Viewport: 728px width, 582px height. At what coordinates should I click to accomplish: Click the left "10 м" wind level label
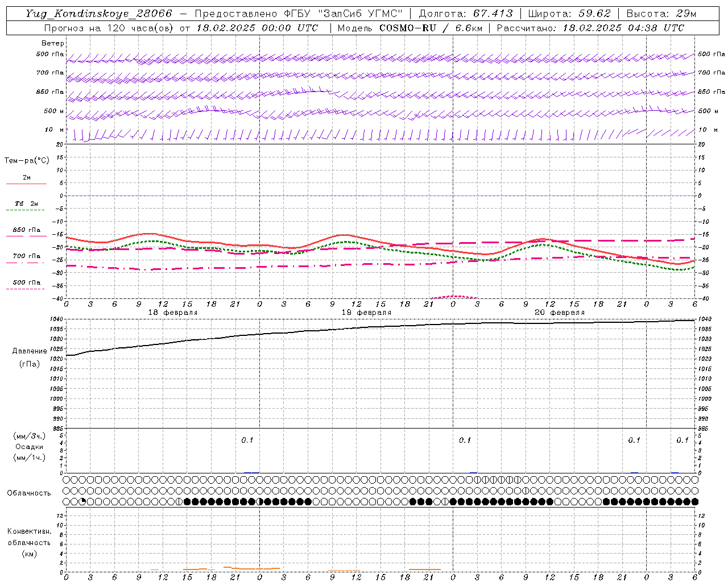55,130
